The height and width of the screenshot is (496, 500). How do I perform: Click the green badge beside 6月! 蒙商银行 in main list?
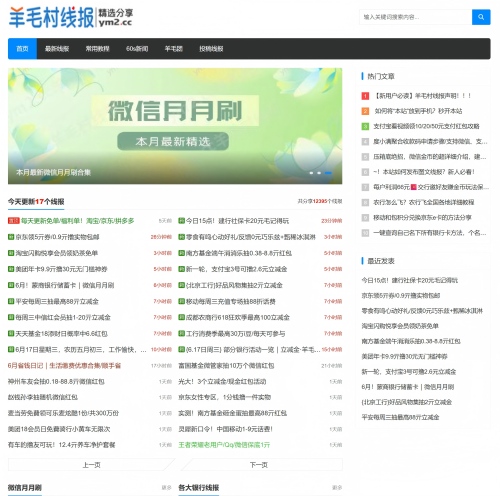point(11,285)
